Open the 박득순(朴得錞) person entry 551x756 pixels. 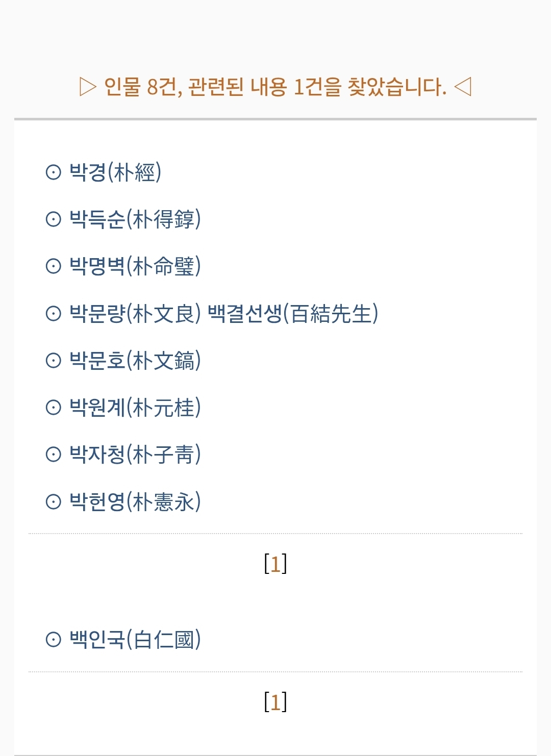pos(135,219)
